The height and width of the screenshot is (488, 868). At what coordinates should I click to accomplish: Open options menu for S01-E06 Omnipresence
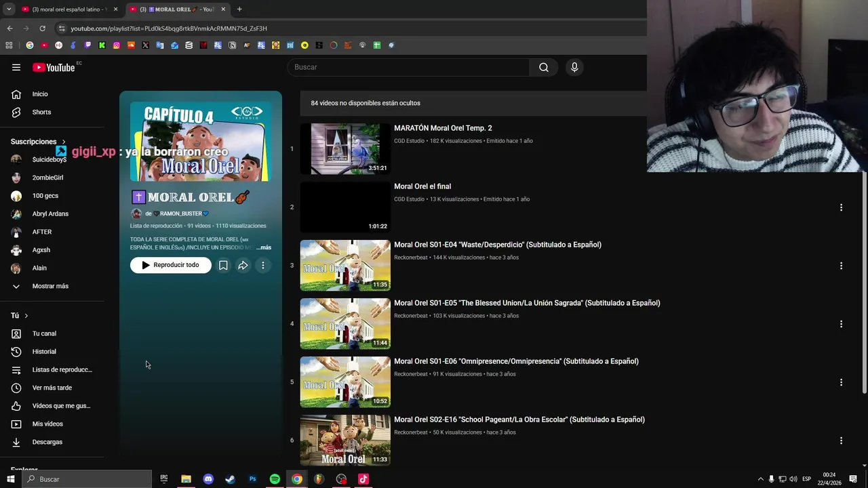[841, 382]
